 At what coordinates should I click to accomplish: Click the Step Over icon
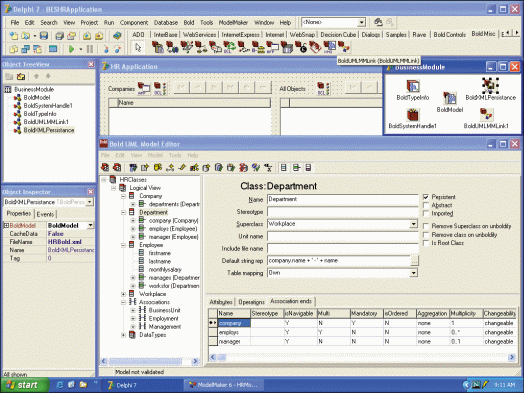coord(118,49)
